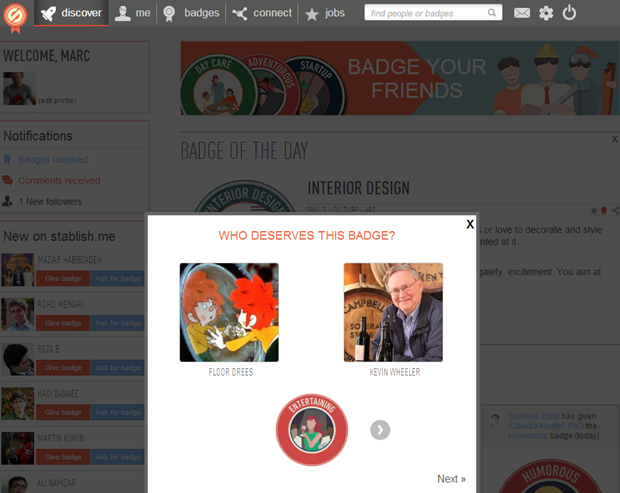The width and height of the screenshot is (620, 493).
Task: Click the power logout icon
Action: [x=569, y=13]
